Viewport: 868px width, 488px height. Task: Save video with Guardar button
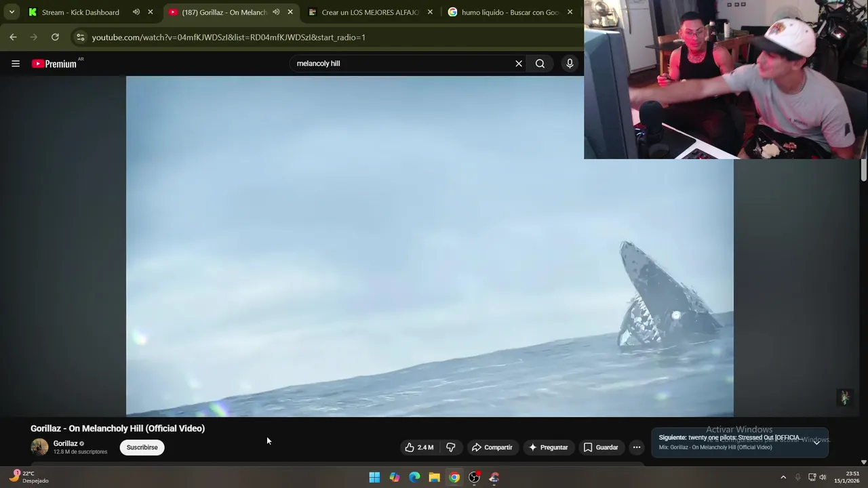click(601, 447)
